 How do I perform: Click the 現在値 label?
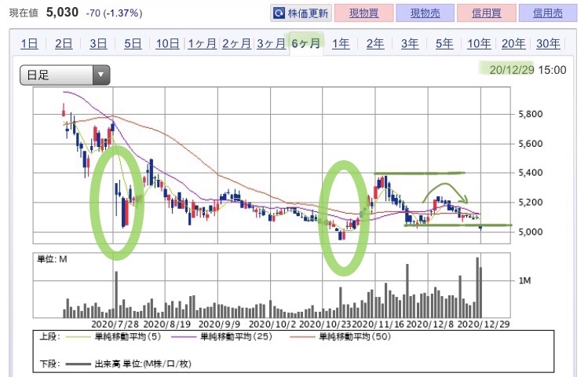[24, 13]
